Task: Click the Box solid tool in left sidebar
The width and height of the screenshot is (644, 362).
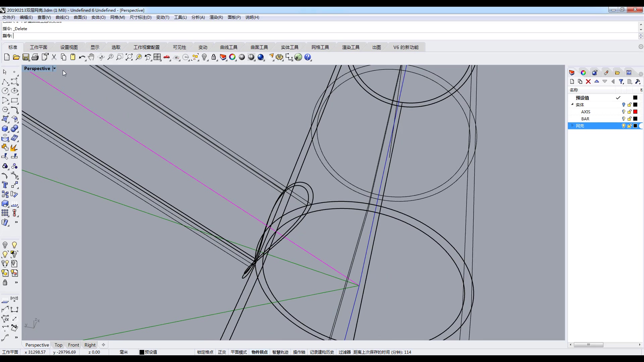Action: 5,129
